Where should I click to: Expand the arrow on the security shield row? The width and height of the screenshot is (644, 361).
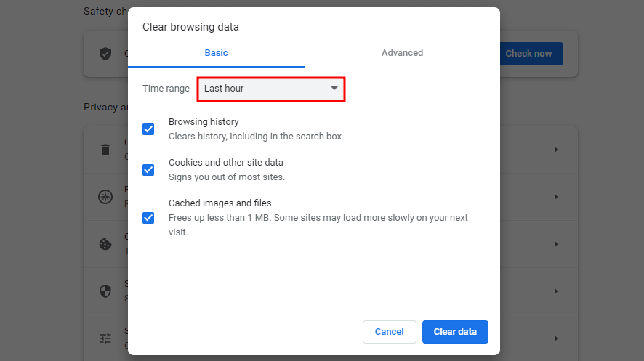tap(556, 291)
